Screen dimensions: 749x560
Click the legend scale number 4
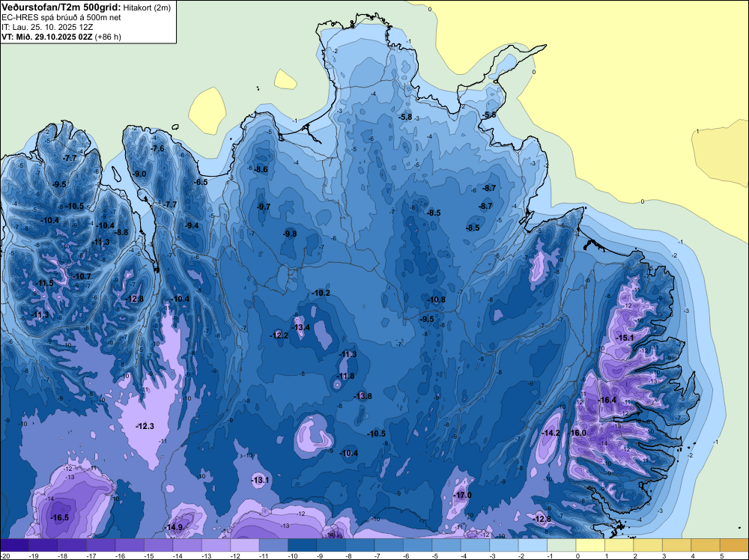click(x=693, y=556)
